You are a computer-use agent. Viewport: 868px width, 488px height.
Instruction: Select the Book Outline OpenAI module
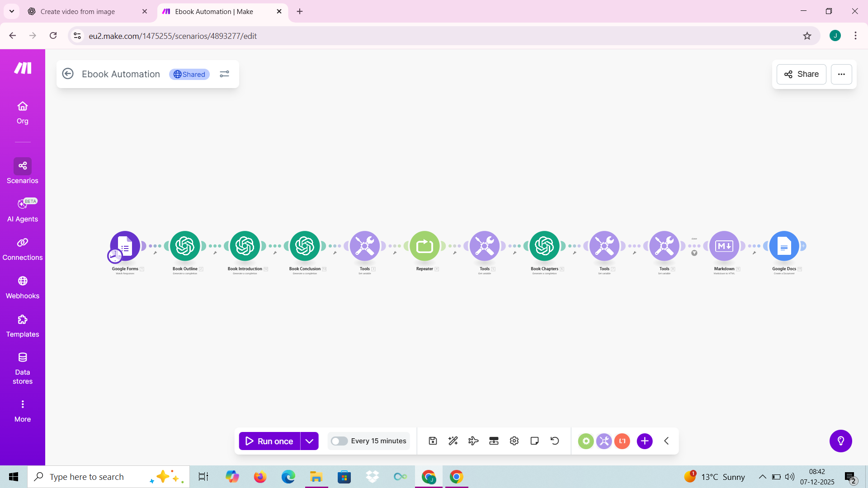tap(185, 246)
